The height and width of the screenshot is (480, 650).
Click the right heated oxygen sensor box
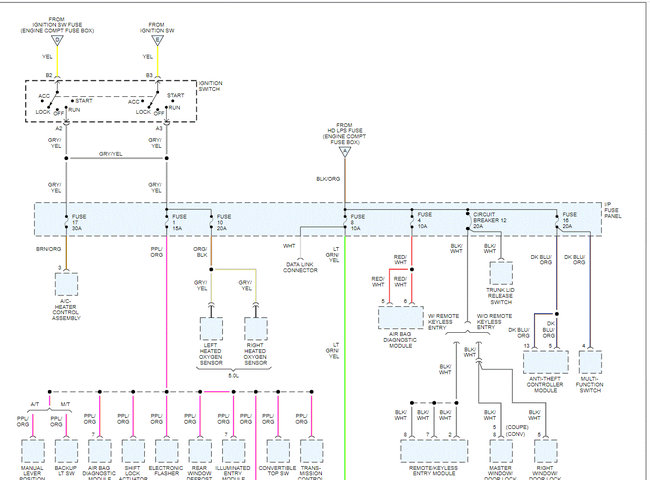[256, 329]
